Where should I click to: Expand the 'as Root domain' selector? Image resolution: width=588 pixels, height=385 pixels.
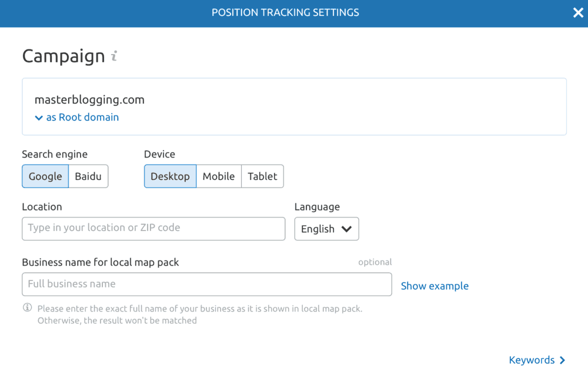pos(76,117)
